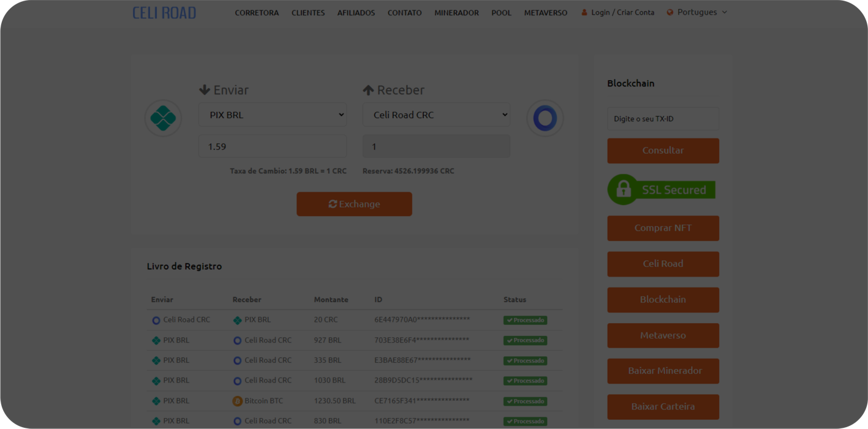868x429 pixels.
Task: Click Processado badge in 335 BRL row
Action: click(x=526, y=360)
